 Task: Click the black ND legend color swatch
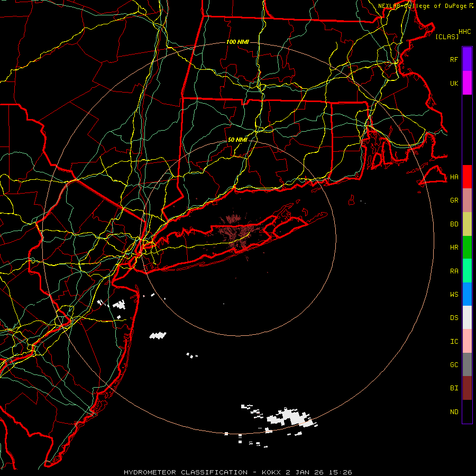tap(467, 411)
